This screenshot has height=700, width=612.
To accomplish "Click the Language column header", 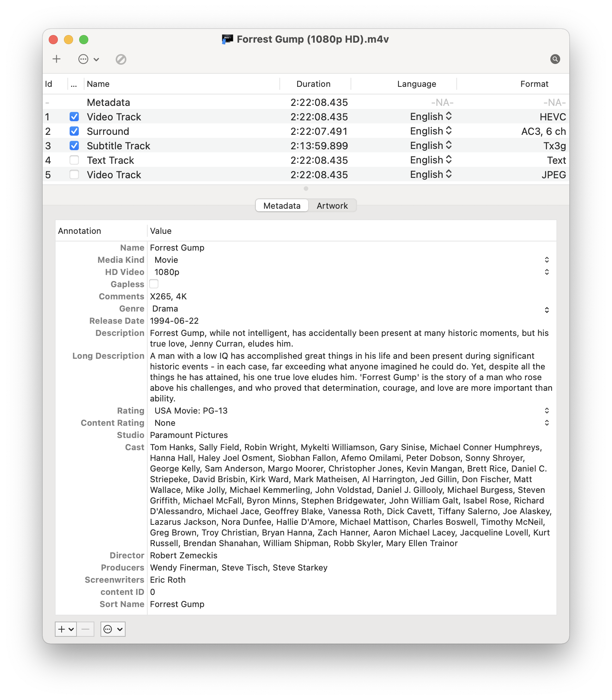I will click(403, 84).
